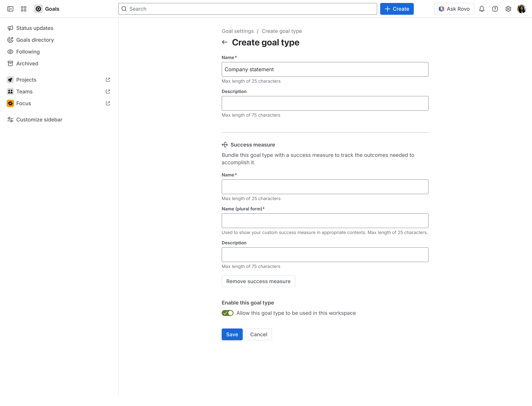Click the Success measure icon
Viewport: 532px width, 406px height.
click(x=225, y=144)
